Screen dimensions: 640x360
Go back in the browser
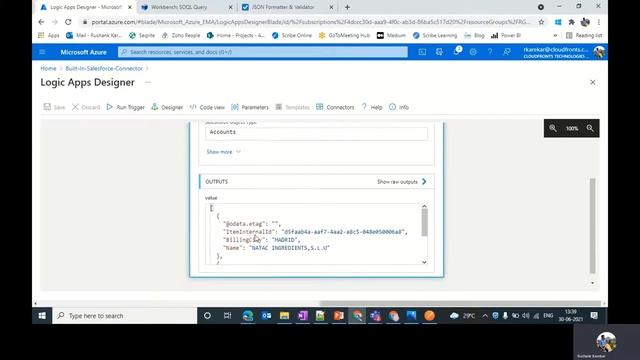(41, 22)
